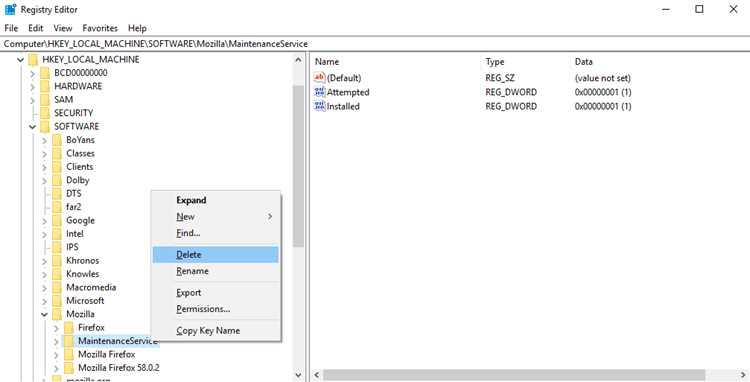Image resolution: width=750 pixels, height=382 pixels.
Task: Expand the Google key arrow
Action: point(44,220)
